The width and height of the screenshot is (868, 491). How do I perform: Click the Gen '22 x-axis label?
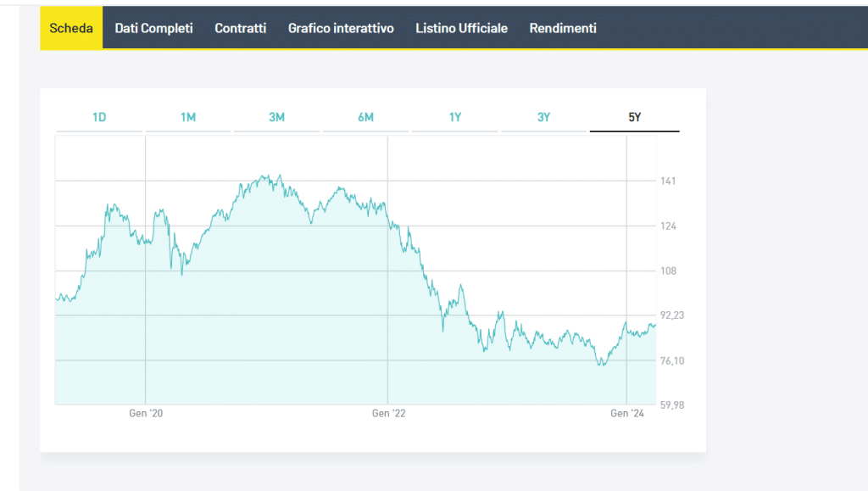pyautogui.click(x=388, y=413)
